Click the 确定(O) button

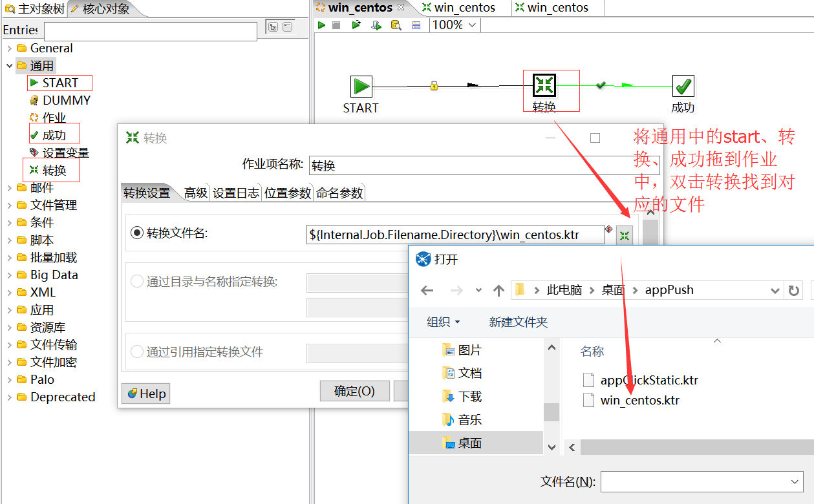tap(354, 391)
